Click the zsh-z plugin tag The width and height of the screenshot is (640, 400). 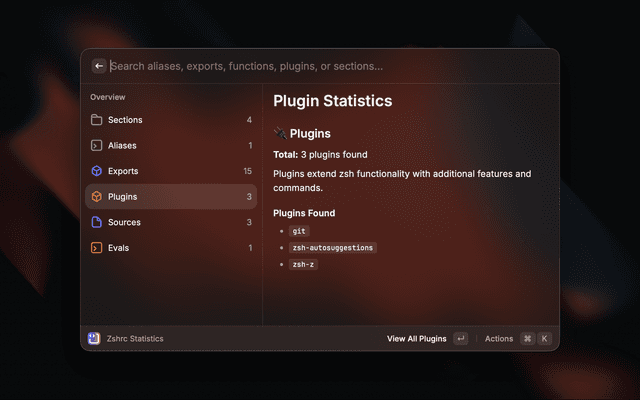coord(303,265)
